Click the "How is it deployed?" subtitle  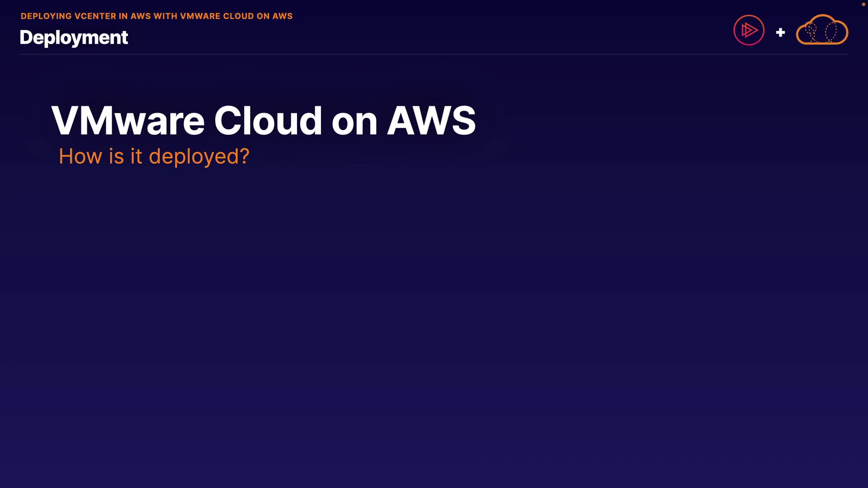[154, 156]
